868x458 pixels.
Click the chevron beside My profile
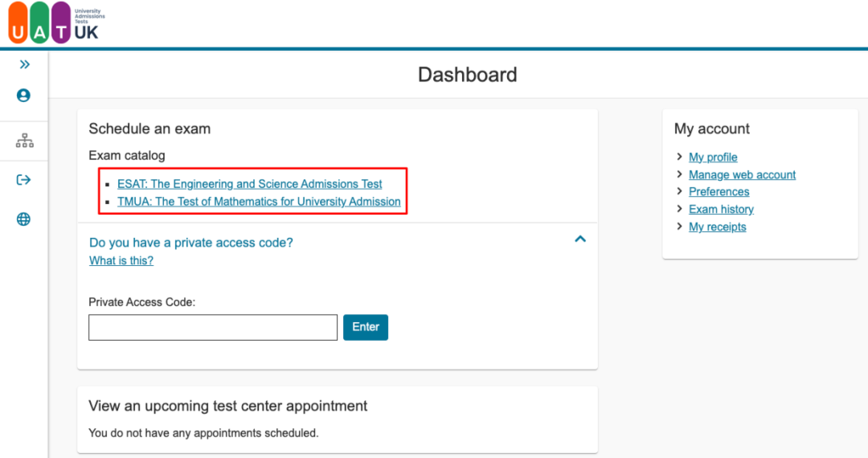pos(680,157)
